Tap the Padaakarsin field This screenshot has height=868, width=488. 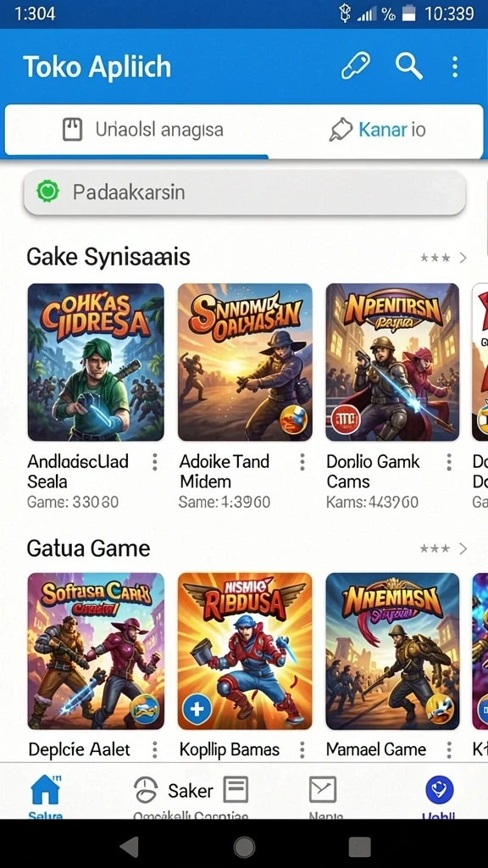[x=244, y=192]
